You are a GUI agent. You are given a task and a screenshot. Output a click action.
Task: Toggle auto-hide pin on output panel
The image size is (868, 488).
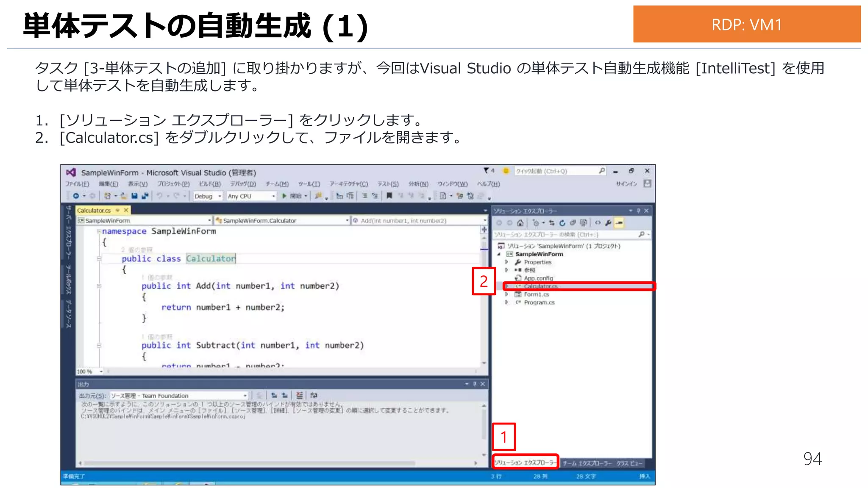[475, 384]
